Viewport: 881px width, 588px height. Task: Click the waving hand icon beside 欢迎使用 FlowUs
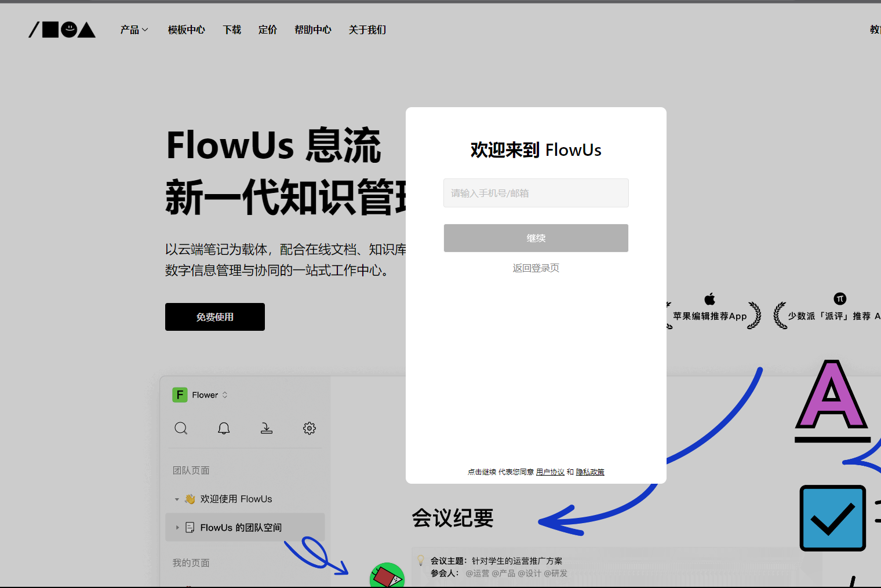(x=189, y=498)
